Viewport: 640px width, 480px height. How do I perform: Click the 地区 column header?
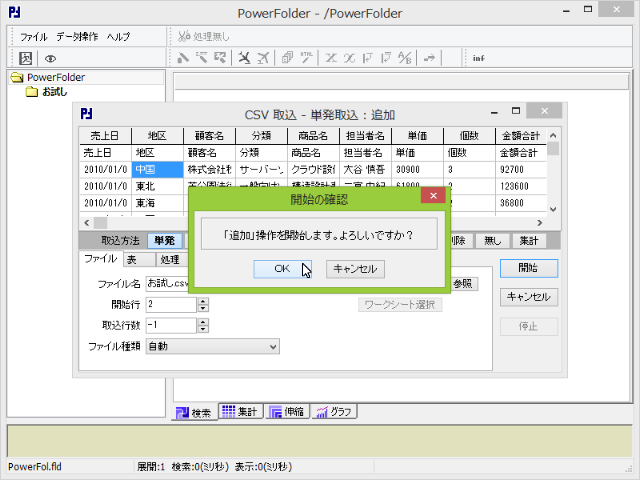point(158,136)
